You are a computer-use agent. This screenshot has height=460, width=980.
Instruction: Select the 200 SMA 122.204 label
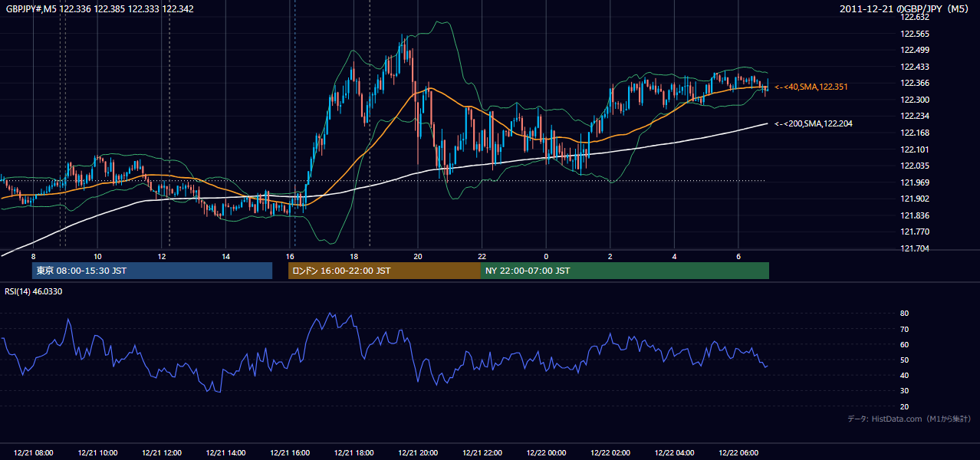(x=814, y=123)
